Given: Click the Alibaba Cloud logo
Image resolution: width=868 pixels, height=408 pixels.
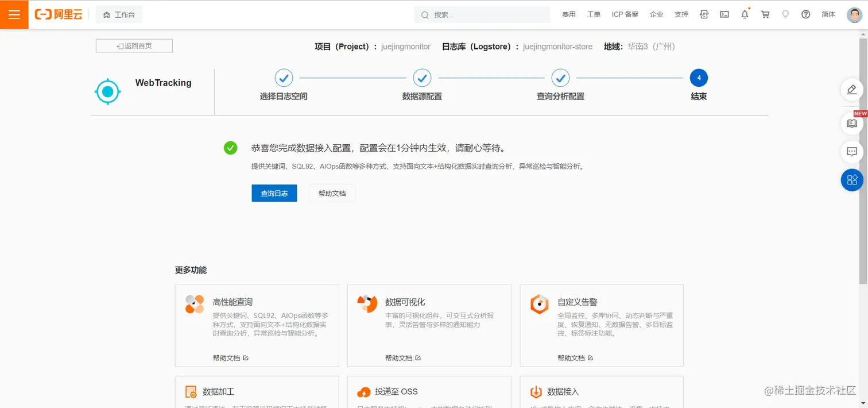Looking at the screenshot, I should tap(59, 15).
